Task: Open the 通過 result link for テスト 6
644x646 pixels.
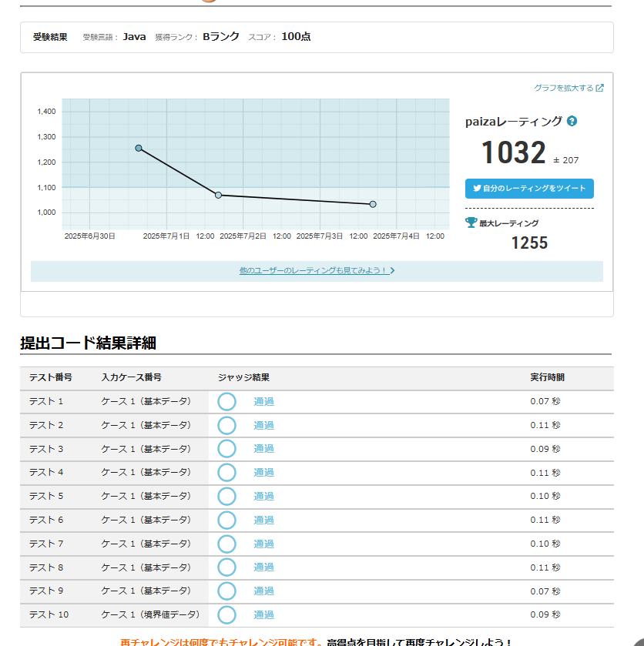Action: coord(263,520)
